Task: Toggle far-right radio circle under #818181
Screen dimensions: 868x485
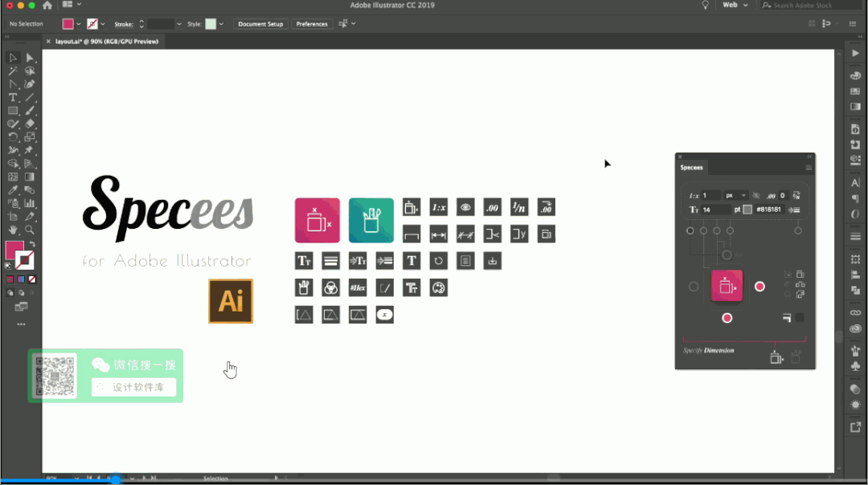Action: point(798,230)
